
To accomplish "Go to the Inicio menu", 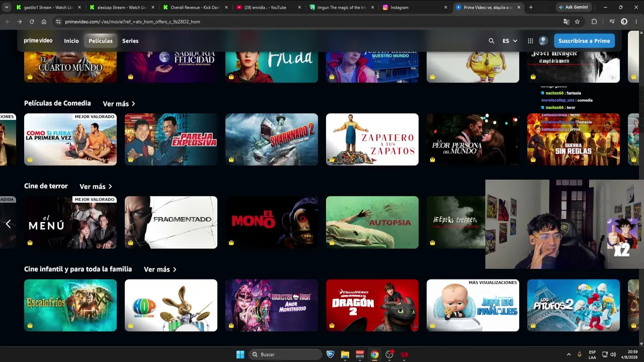I will (71, 41).
